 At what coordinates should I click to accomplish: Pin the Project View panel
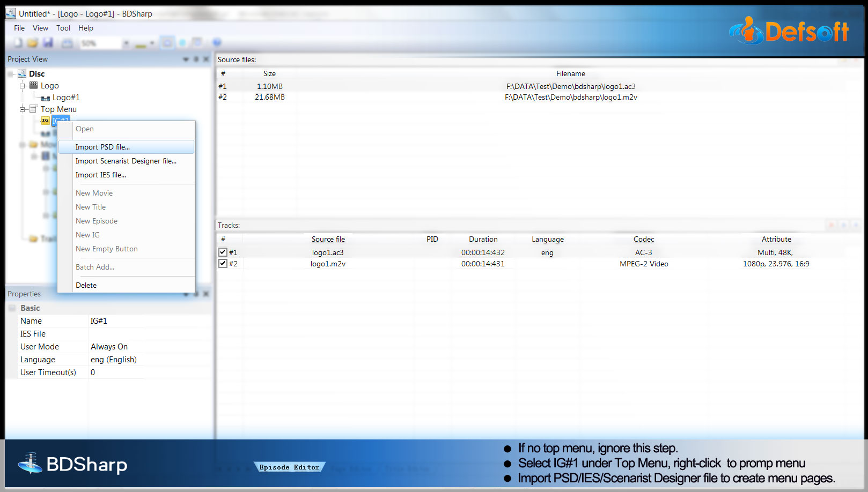pyautogui.click(x=196, y=59)
